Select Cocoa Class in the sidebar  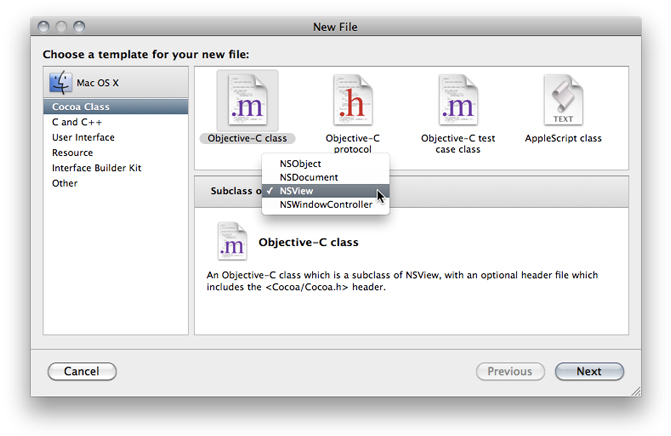point(81,107)
